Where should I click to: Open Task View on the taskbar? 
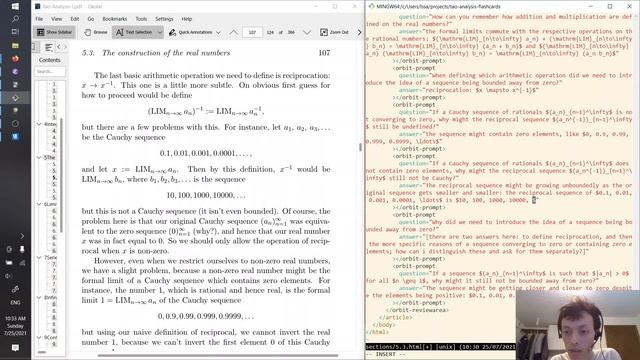(15, 32)
